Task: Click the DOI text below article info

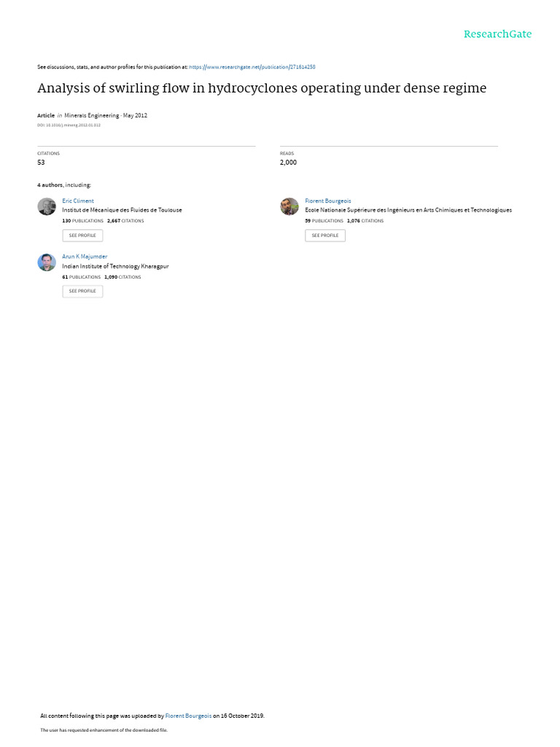Action: coord(69,125)
